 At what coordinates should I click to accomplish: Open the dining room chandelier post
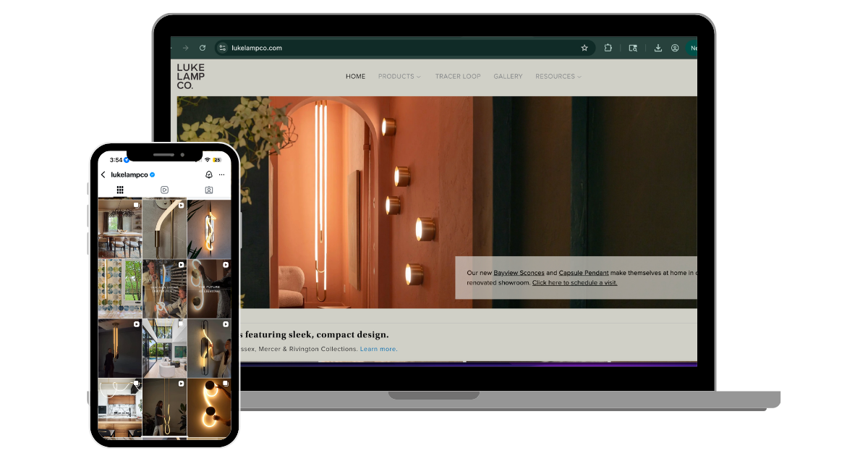tap(120, 229)
